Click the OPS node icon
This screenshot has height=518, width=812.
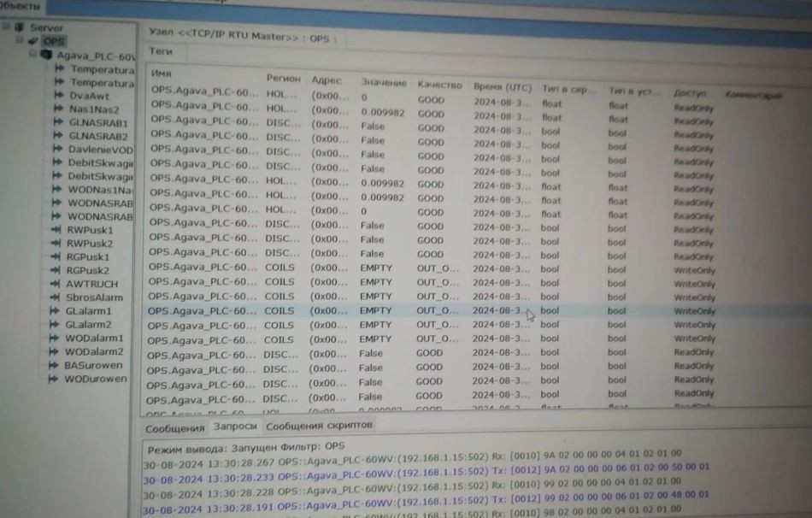coord(33,41)
